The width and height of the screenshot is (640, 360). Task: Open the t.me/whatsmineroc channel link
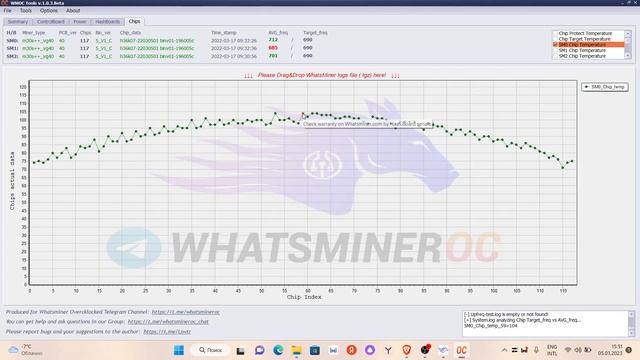click(x=186, y=312)
